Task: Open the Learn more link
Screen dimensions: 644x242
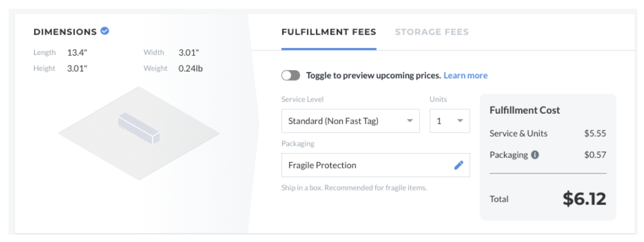Action: pyautogui.click(x=465, y=76)
